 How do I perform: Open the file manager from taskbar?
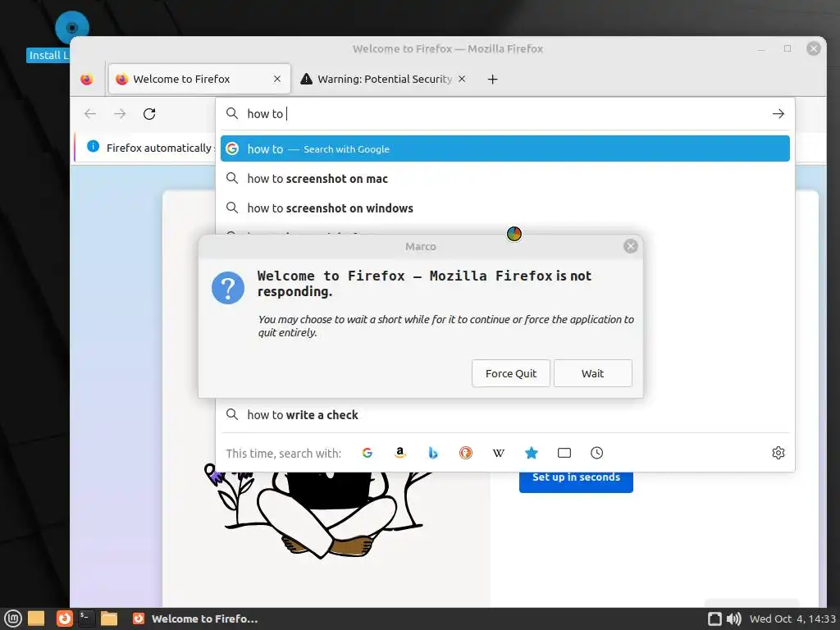[109, 619]
